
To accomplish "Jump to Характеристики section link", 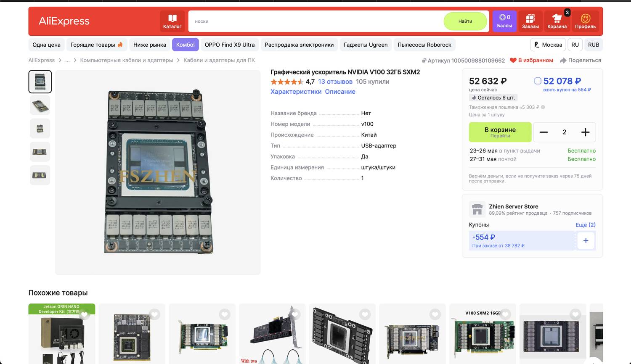I will pos(296,92).
